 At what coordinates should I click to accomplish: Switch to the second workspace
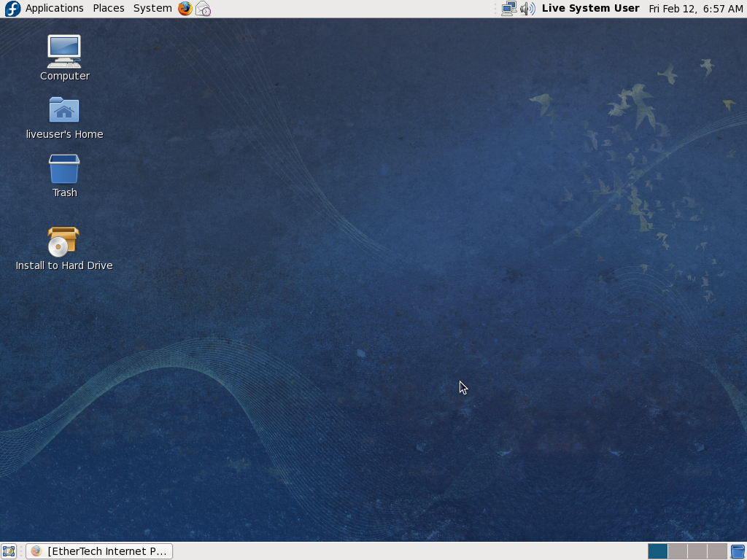[x=678, y=551]
